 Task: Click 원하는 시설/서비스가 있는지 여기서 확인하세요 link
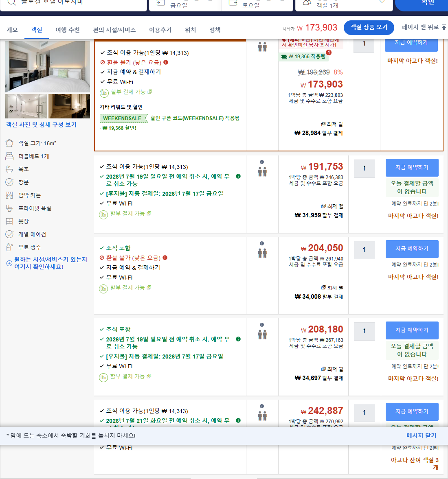click(51, 263)
